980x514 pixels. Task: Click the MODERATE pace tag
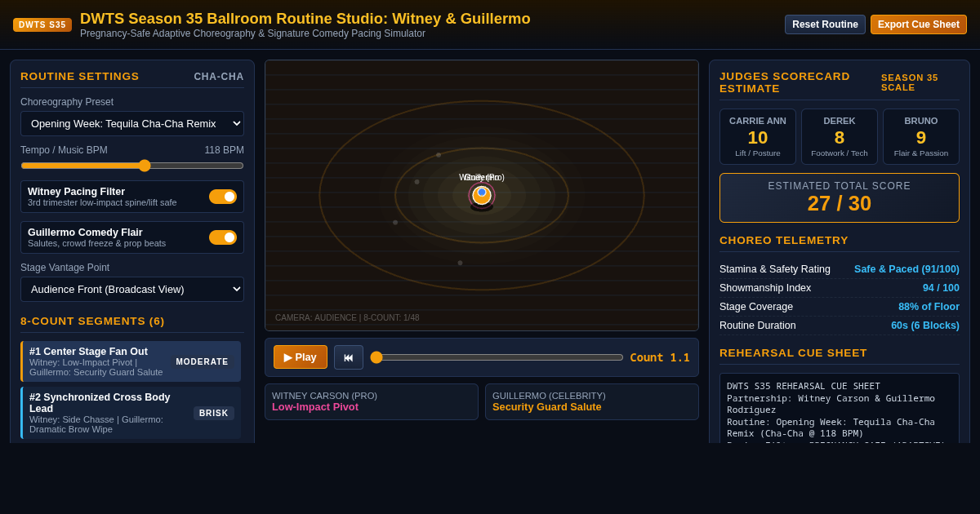pyautogui.click(x=203, y=361)
